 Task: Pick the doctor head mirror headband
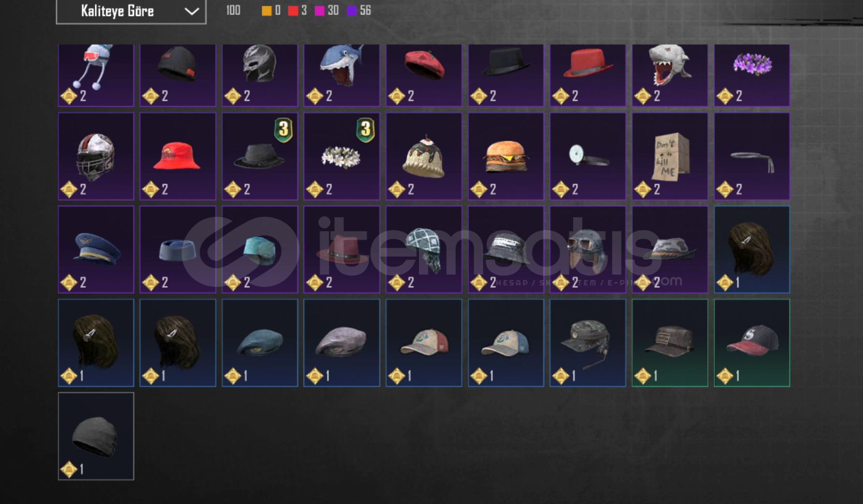tap(588, 156)
